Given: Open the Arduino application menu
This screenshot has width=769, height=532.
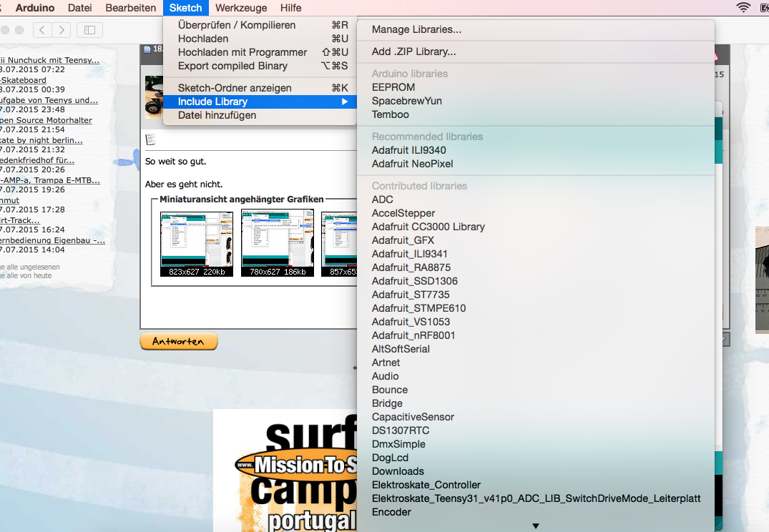Looking at the screenshot, I should [x=35, y=8].
